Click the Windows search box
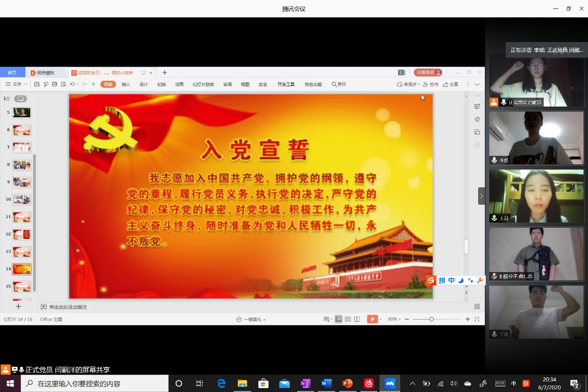The height and width of the screenshot is (392, 588). click(95, 384)
